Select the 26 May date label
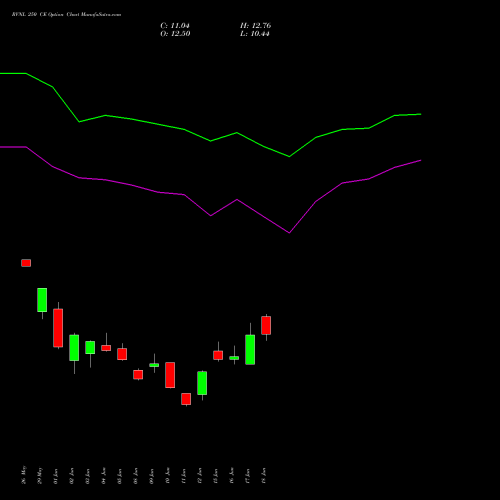Viewport: 500px width, 500px height. (x=24, y=475)
